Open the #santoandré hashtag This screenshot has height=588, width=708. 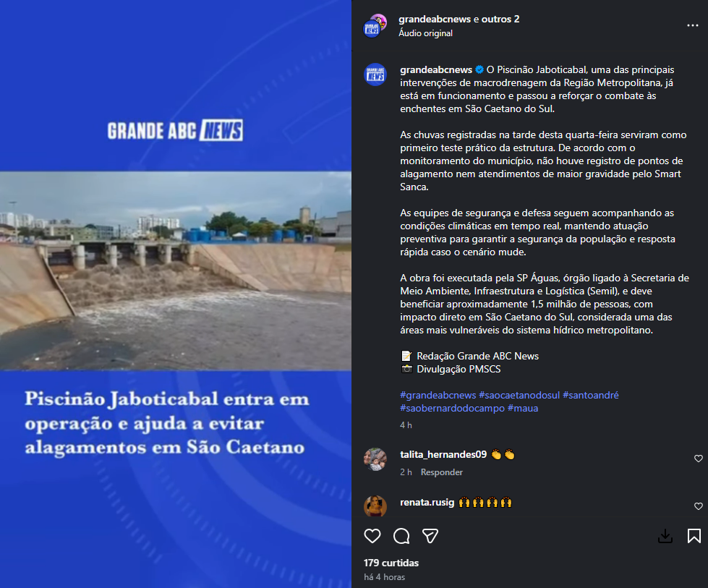pos(591,395)
